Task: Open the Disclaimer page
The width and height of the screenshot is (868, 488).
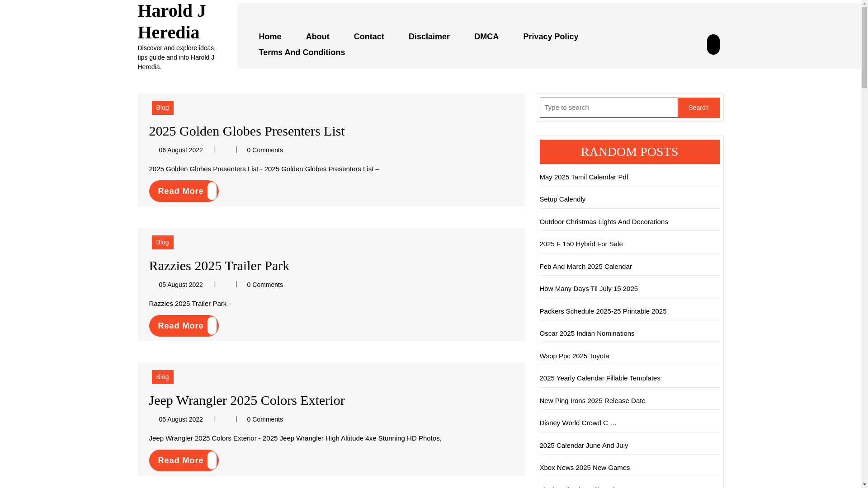Action: (429, 37)
